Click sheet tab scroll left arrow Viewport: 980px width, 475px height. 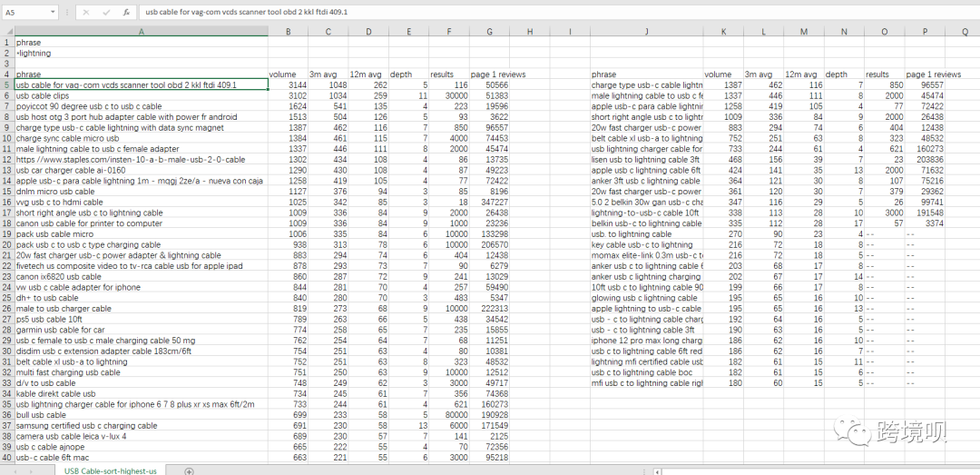pos(14,470)
